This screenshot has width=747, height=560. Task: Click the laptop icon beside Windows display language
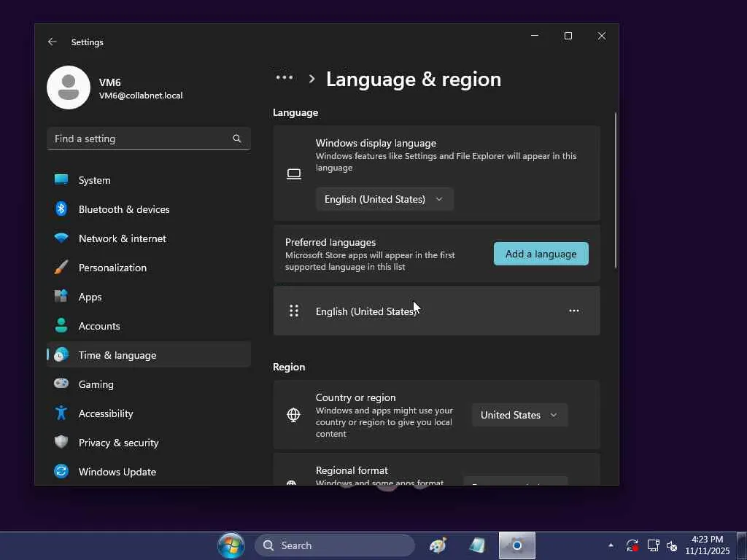pos(294,174)
